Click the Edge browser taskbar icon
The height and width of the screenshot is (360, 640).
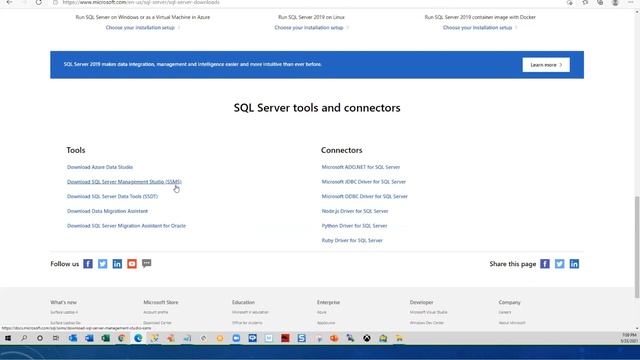coord(138,338)
